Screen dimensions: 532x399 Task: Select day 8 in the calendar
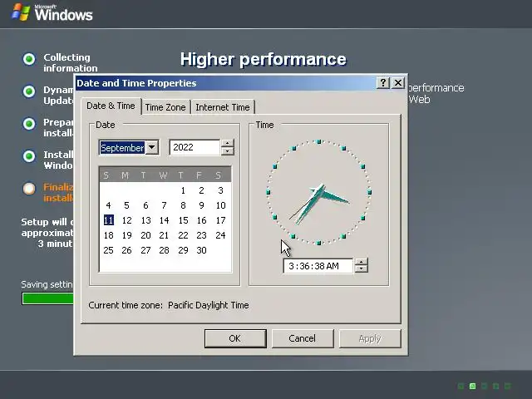click(x=183, y=205)
